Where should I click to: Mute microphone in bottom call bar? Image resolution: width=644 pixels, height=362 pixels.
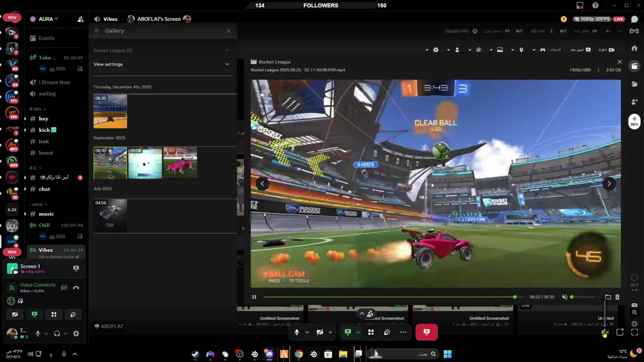coord(297,332)
